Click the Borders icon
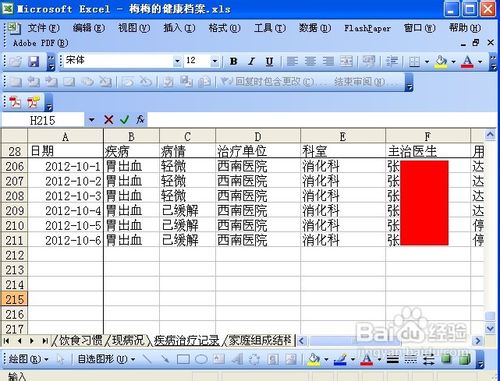500x381 pixels. tap(414, 61)
